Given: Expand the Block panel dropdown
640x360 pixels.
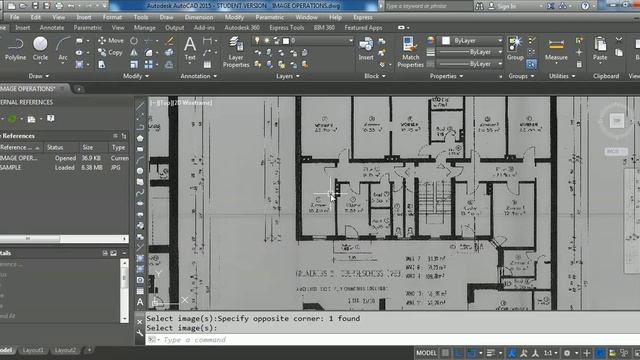Looking at the screenshot, I should (x=374, y=76).
